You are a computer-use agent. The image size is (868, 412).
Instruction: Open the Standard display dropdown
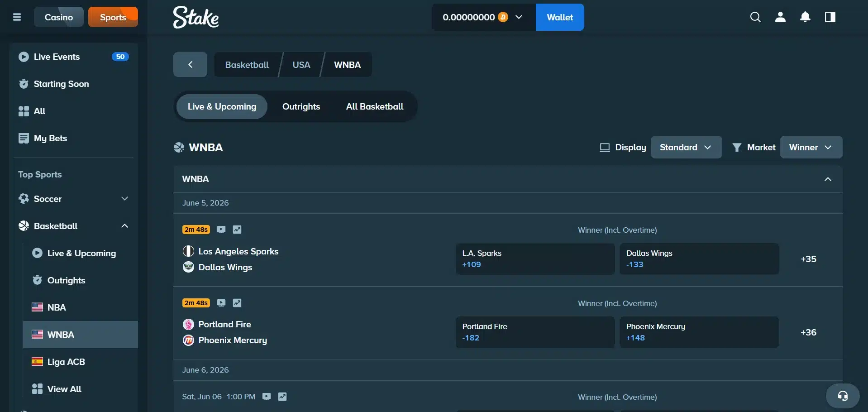coord(686,147)
